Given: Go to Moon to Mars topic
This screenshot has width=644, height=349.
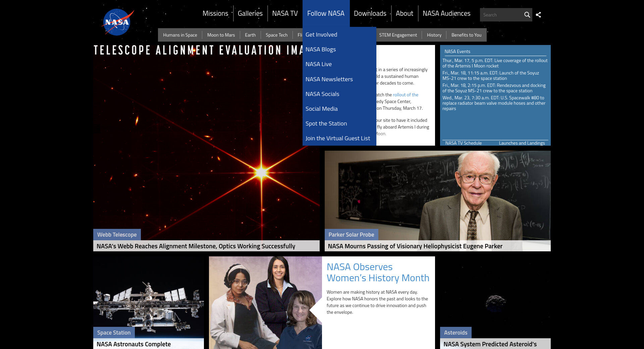Looking at the screenshot, I should (221, 35).
